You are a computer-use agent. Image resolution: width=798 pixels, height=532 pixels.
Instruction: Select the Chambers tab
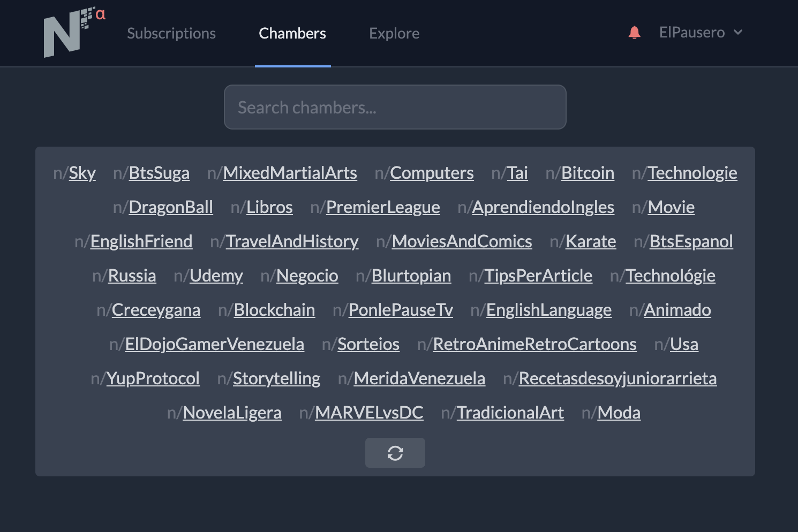pos(292,33)
